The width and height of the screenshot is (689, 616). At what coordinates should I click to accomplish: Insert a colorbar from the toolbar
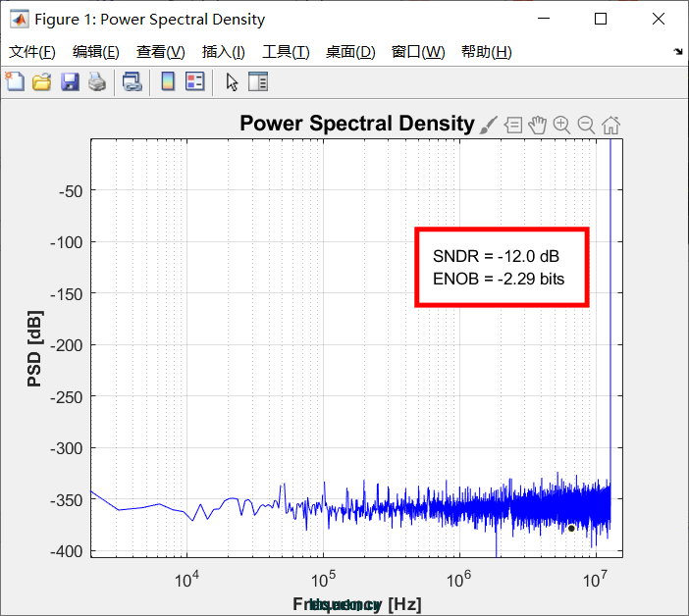coord(168,82)
